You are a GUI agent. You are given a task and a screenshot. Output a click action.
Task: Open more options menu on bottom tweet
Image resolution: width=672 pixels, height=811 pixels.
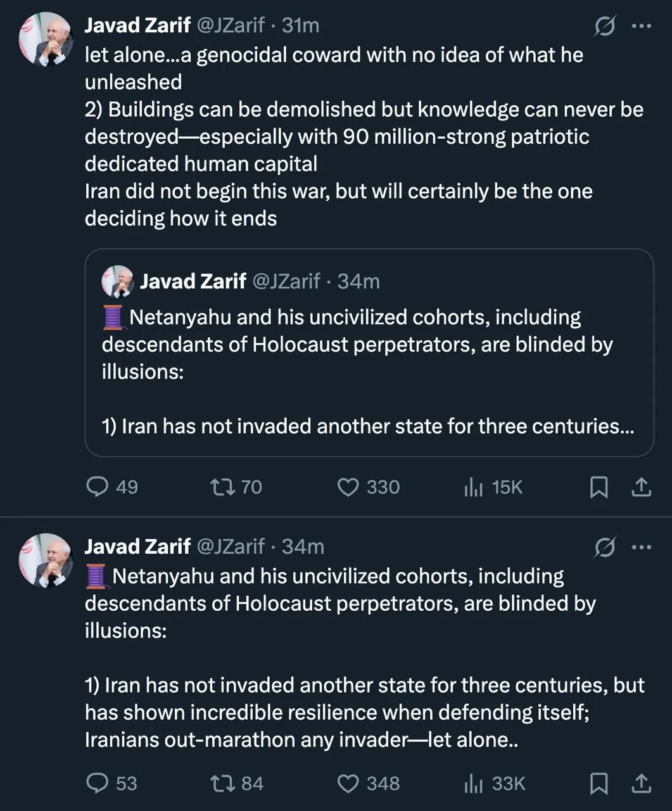tap(642, 547)
